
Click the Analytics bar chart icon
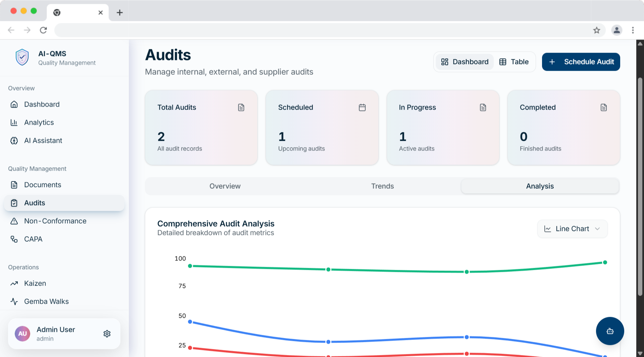click(14, 122)
